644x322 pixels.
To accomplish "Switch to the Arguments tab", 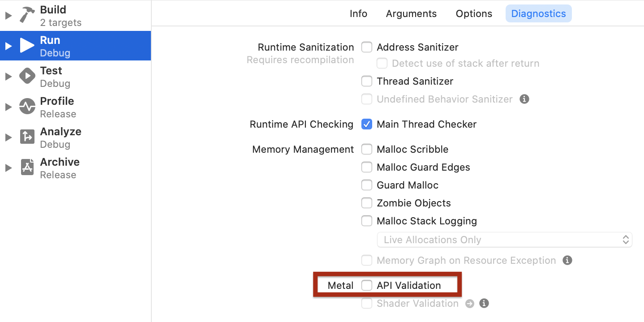I will [411, 13].
